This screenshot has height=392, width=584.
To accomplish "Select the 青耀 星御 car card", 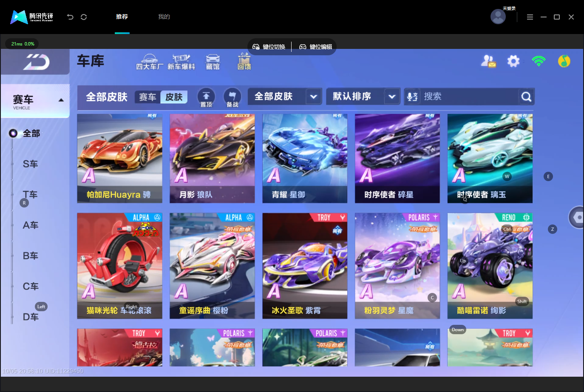I will click(305, 158).
